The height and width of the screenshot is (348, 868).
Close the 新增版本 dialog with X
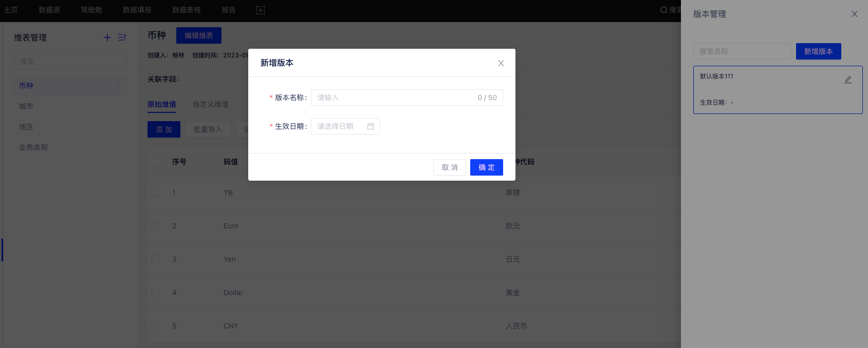click(501, 63)
